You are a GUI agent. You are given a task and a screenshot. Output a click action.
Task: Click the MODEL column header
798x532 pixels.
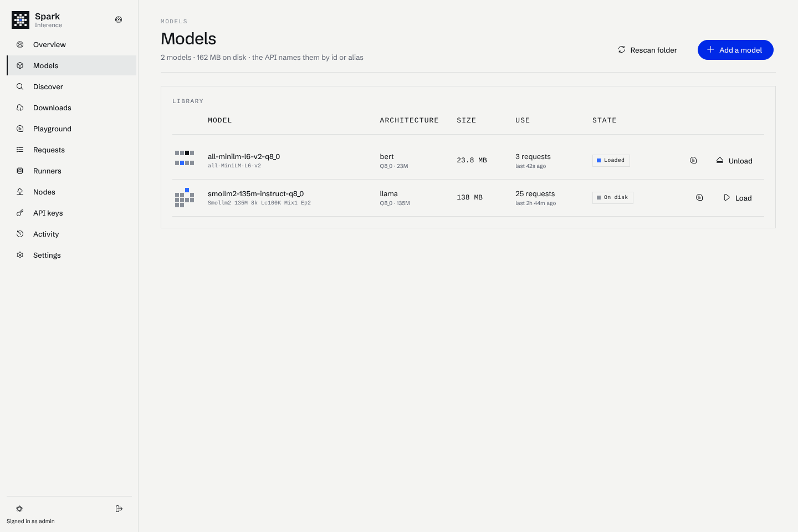coord(220,120)
